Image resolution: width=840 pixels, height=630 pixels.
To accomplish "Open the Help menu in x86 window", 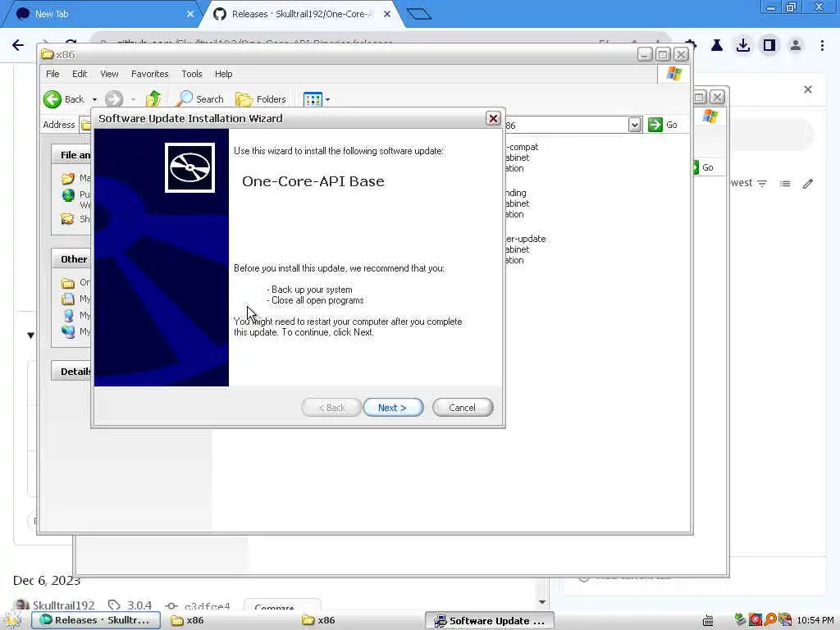I will 223,74.
